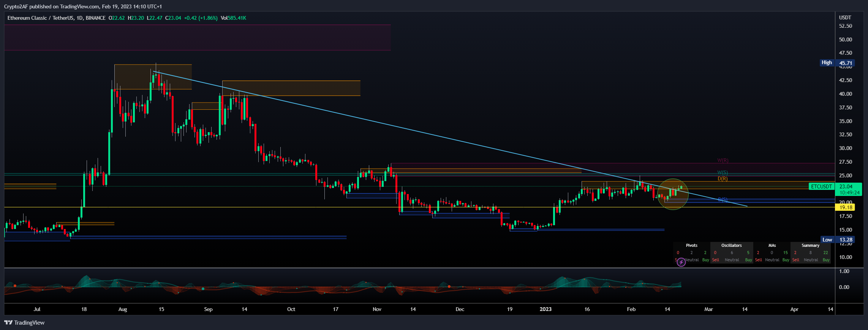Click the Dec label on time axis

[460, 309]
